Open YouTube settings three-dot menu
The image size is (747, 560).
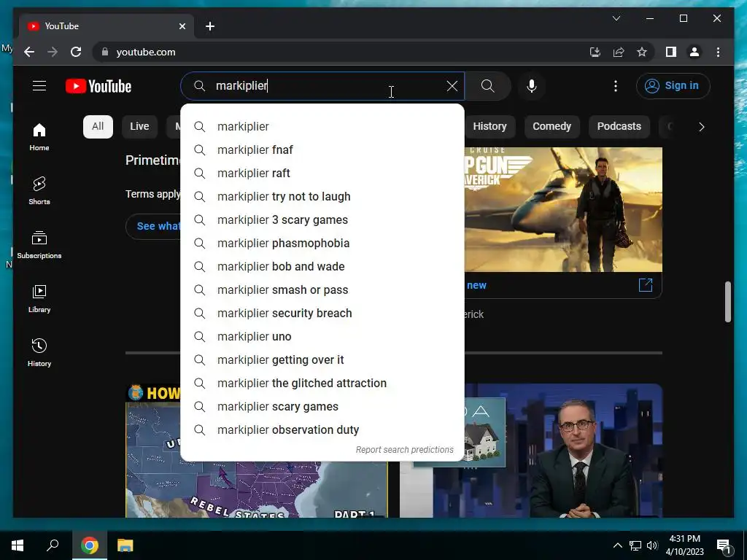click(x=616, y=86)
